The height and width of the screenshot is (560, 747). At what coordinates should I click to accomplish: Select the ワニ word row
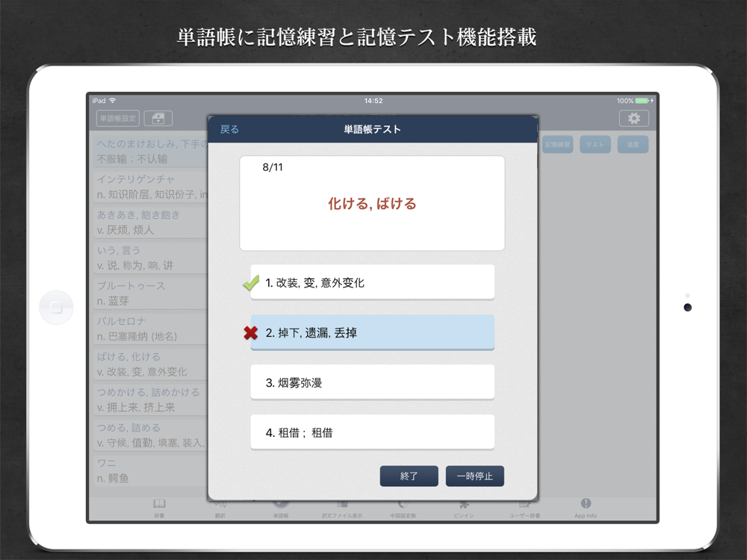click(x=151, y=470)
